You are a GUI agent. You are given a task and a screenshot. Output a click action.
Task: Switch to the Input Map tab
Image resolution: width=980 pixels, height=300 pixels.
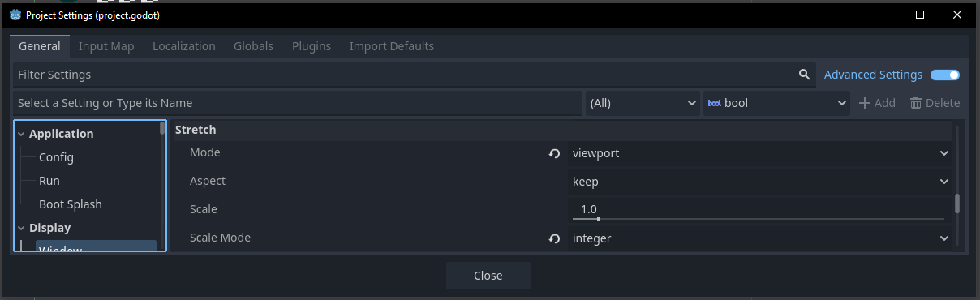(x=106, y=46)
